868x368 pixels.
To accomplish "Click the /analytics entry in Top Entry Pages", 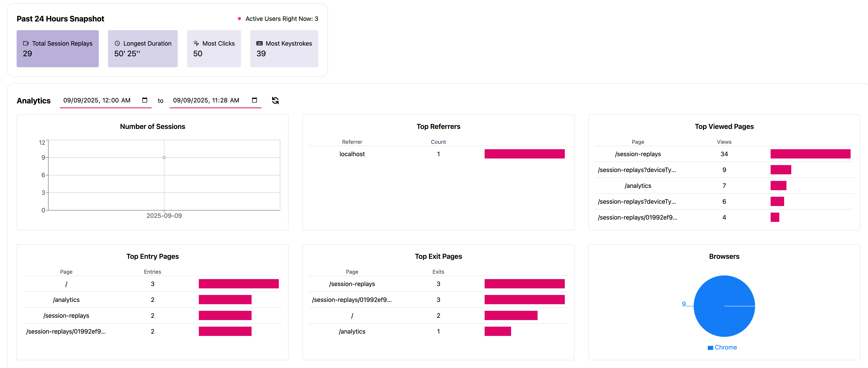I will click(x=66, y=299).
